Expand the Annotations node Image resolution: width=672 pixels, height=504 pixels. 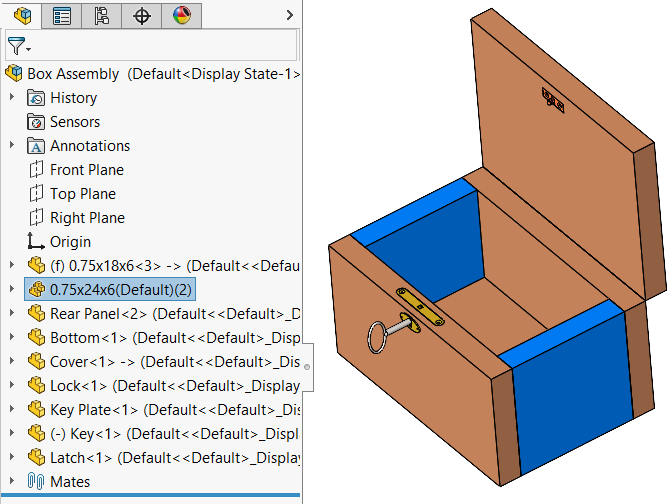point(12,146)
